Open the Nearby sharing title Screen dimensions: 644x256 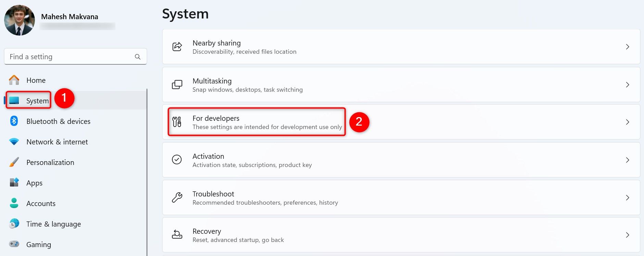tap(216, 43)
